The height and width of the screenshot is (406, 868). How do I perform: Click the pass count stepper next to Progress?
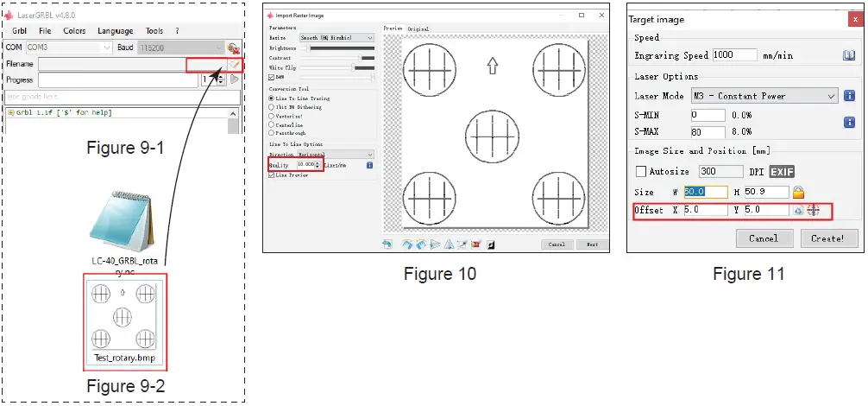pyautogui.click(x=222, y=79)
